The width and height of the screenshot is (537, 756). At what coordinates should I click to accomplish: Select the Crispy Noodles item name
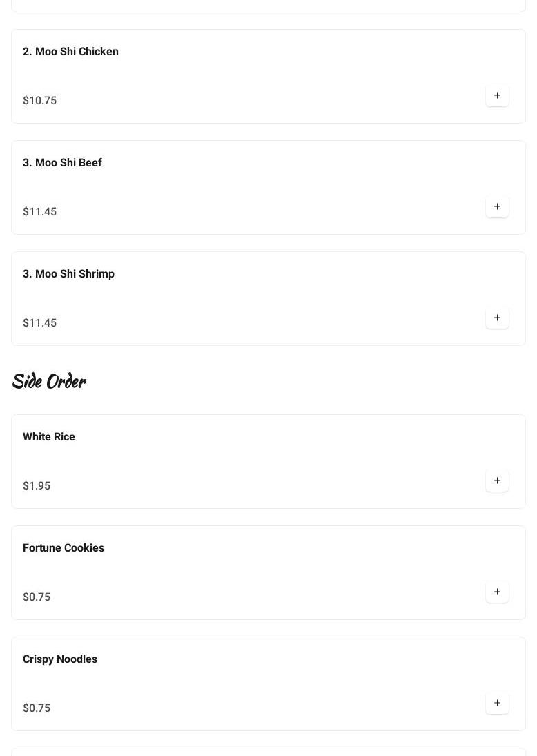[60, 659]
